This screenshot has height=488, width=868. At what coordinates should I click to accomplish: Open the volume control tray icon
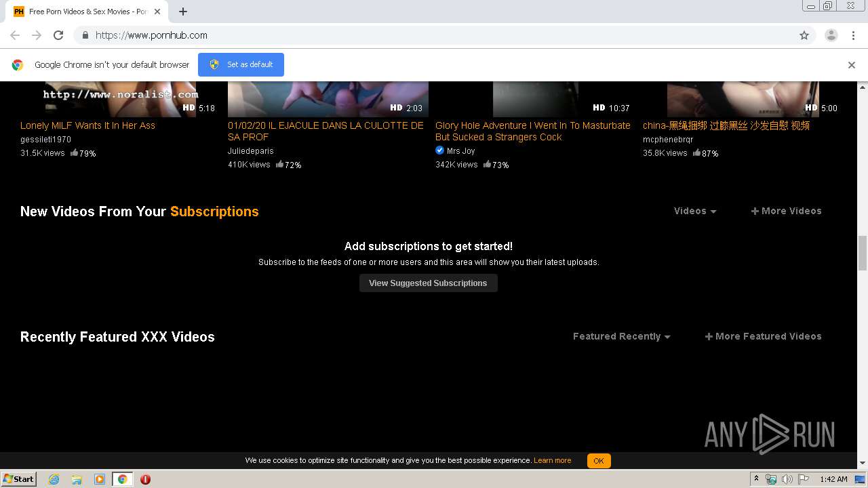[x=787, y=479]
